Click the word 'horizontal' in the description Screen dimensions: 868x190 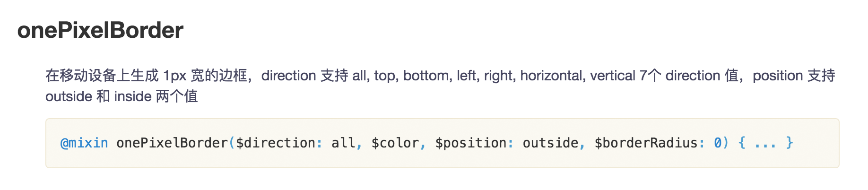pos(551,76)
